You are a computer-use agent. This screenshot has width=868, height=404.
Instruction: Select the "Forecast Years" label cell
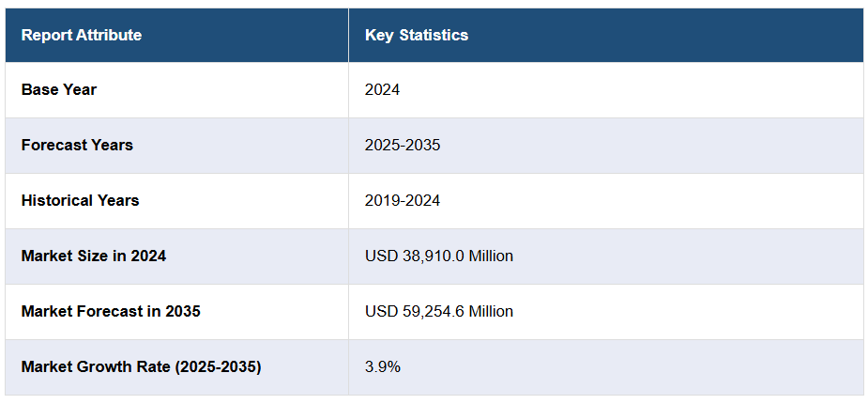point(77,146)
